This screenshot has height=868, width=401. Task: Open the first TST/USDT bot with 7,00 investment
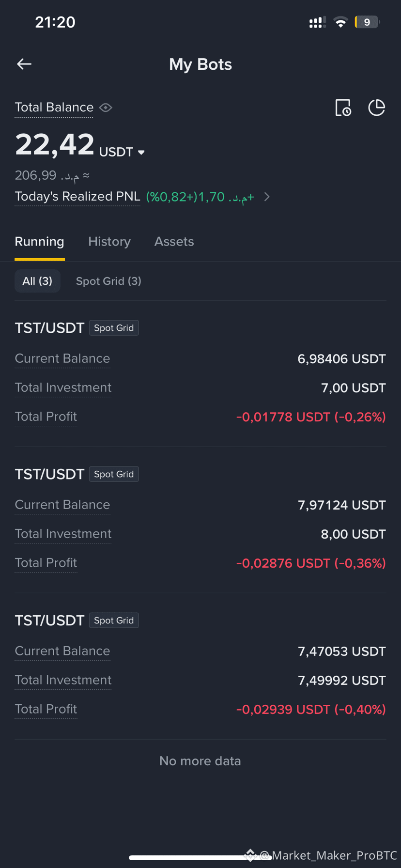[200, 373]
